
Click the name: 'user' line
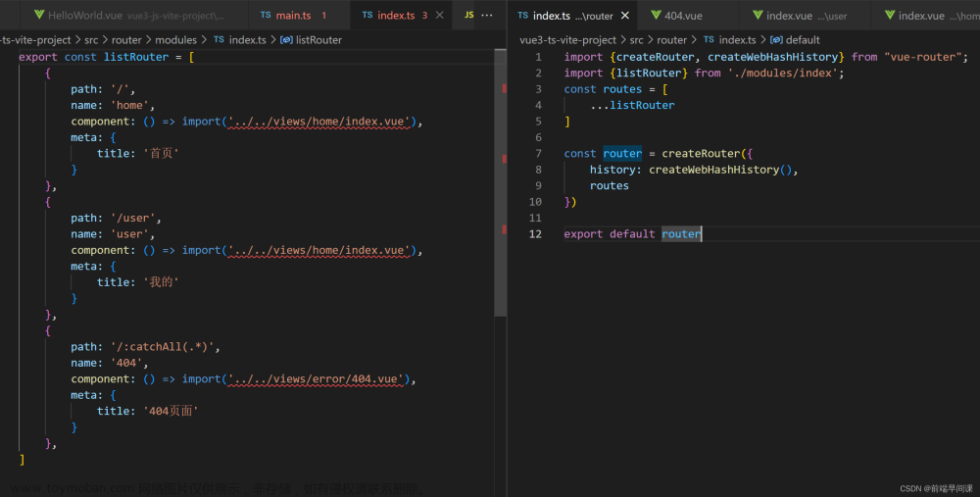tap(113, 234)
